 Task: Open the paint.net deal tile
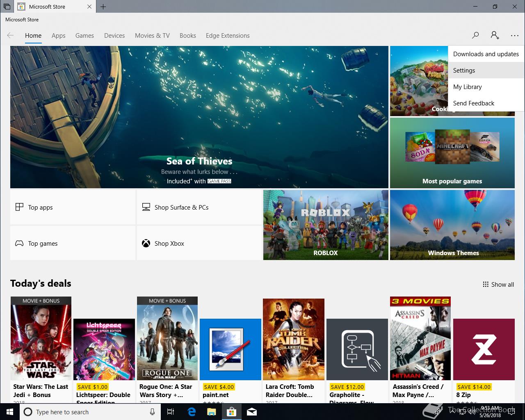(x=231, y=349)
